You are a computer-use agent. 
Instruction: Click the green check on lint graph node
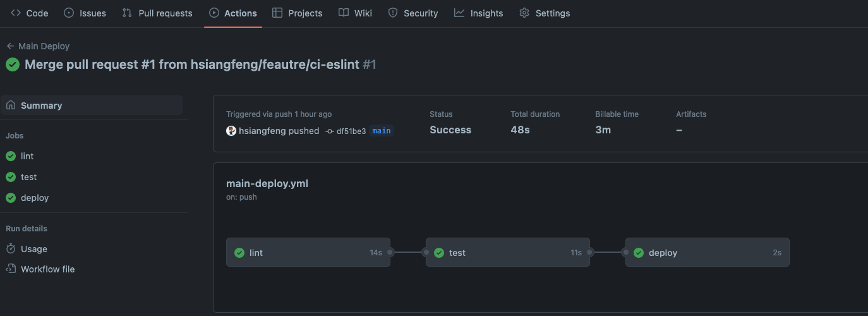pyautogui.click(x=239, y=253)
